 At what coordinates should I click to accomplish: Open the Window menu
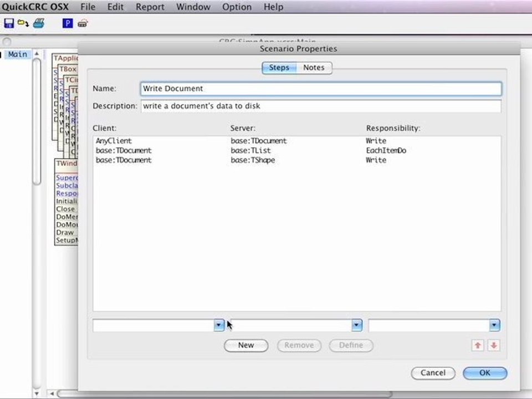tap(193, 7)
